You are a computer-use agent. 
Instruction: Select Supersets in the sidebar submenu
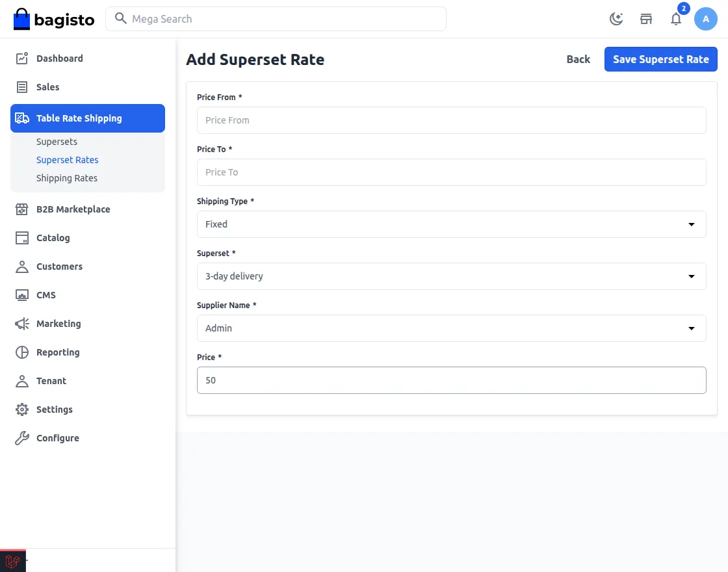coord(57,141)
